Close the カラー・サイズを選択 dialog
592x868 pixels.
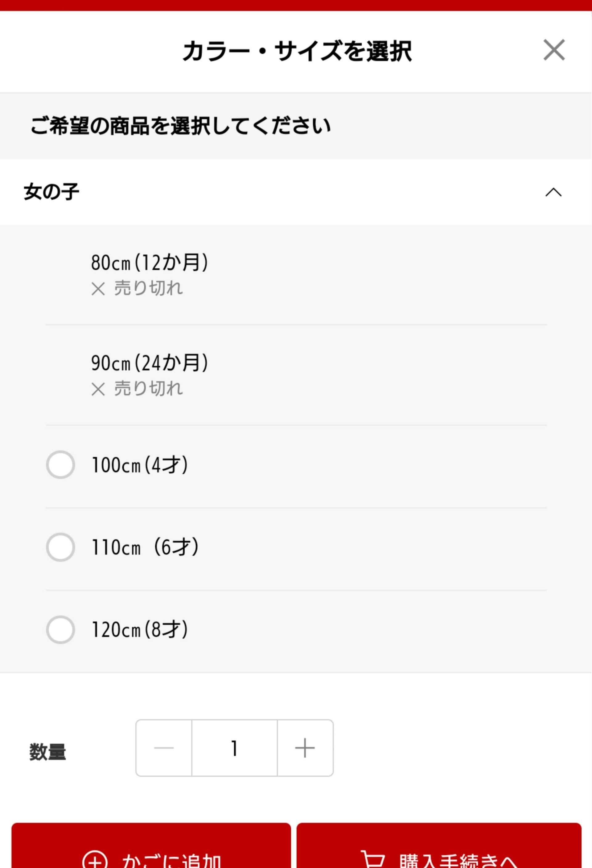554,50
